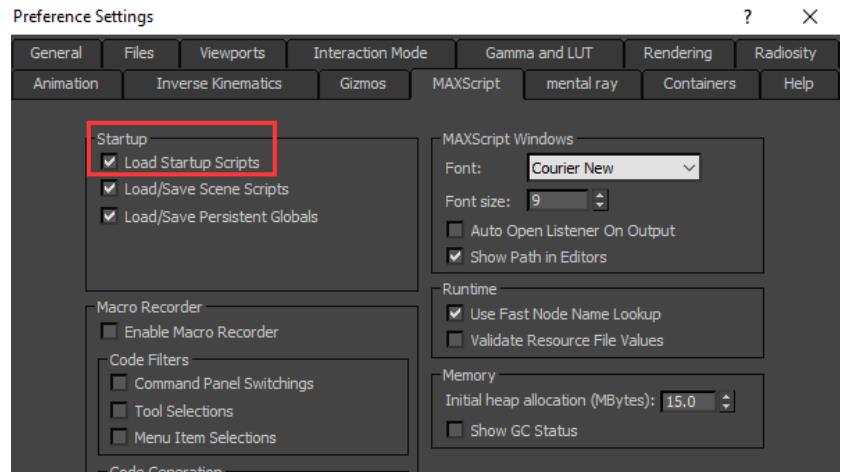847x472 pixels.
Task: Check Command Panel Switchings filter
Action: tap(119, 383)
